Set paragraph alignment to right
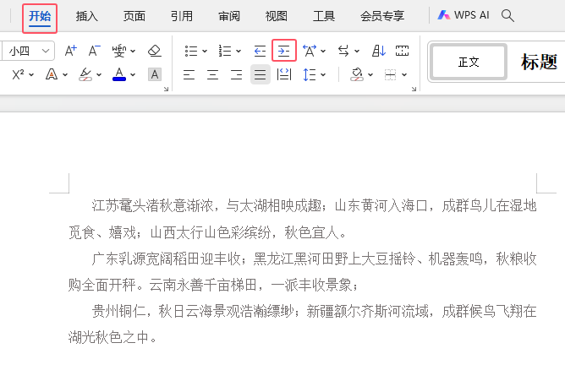Viewport: 565px width, 392px height. point(236,74)
